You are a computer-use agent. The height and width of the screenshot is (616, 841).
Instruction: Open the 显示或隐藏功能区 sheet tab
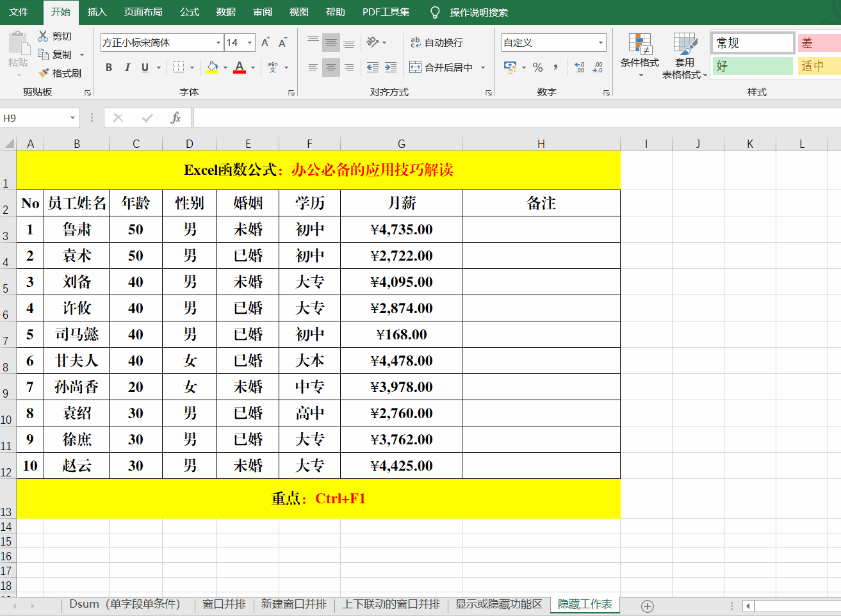click(499, 604)
